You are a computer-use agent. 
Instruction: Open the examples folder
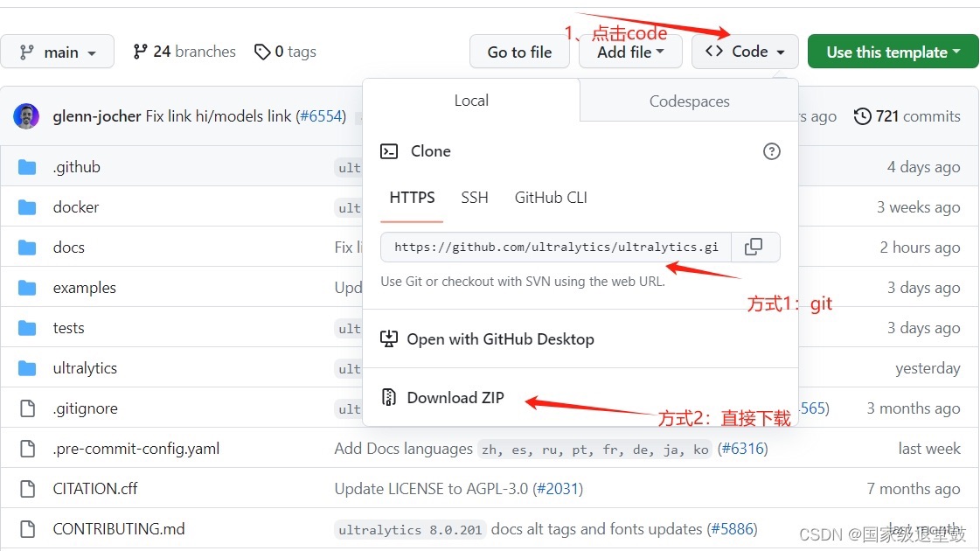(85, 288)
